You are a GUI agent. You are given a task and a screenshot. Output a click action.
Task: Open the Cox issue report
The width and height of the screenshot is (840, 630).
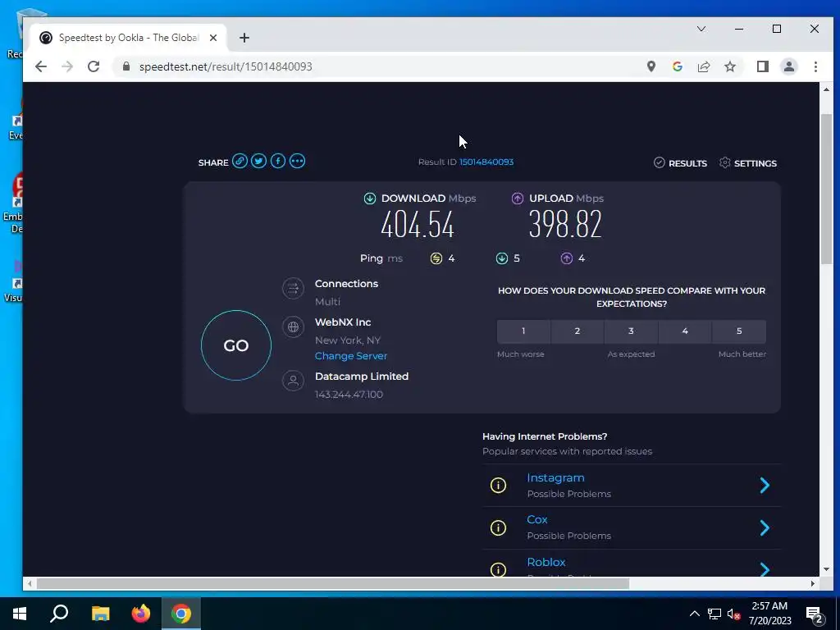537,519
